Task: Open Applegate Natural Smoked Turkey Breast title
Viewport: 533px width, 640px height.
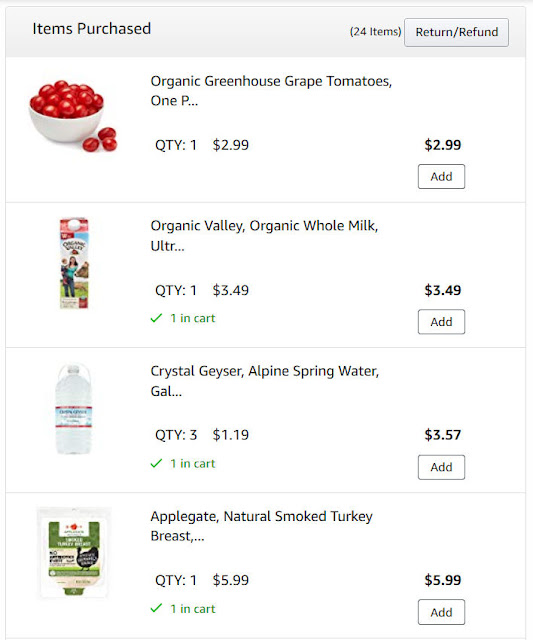Action: (x=261, y=526)
